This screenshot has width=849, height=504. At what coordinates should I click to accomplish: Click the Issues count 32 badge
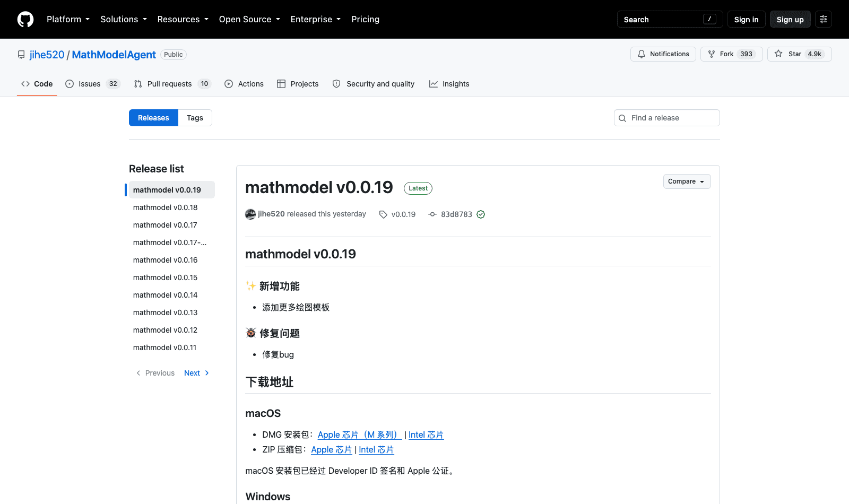(x=113, y=84)
